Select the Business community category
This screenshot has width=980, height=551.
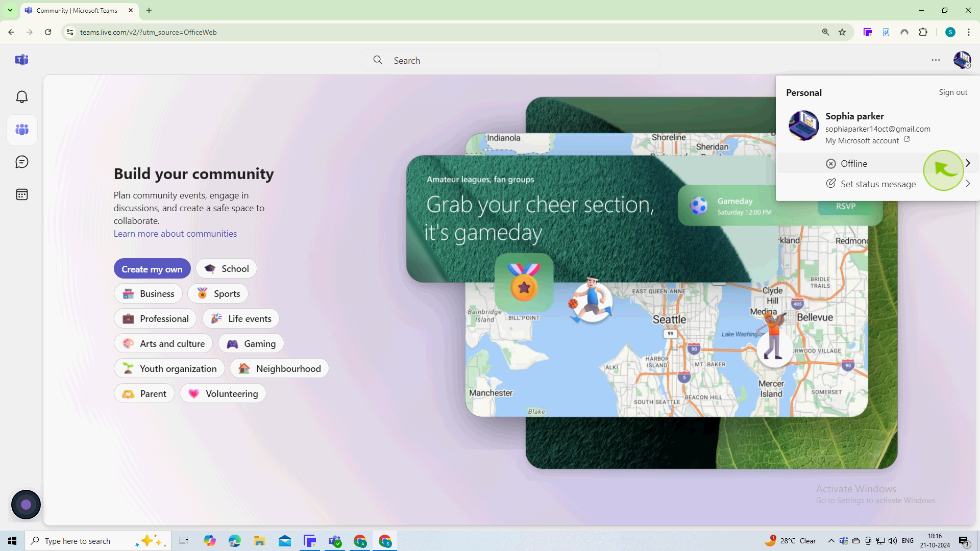tap(148, 294)
